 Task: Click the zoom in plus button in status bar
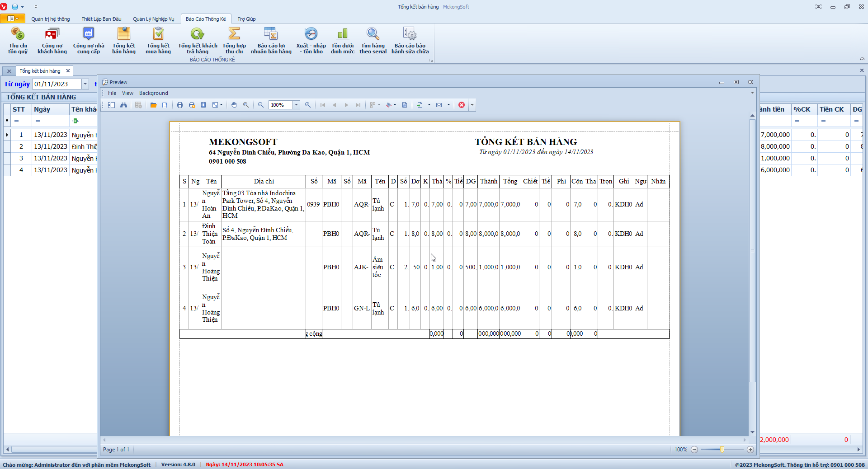click(x=750, y=450)
